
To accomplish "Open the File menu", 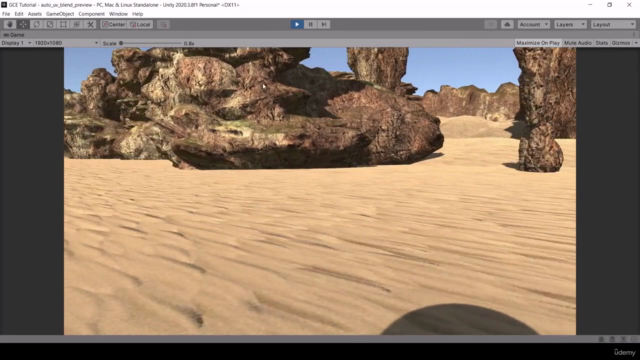I will (x=6, y=14).
